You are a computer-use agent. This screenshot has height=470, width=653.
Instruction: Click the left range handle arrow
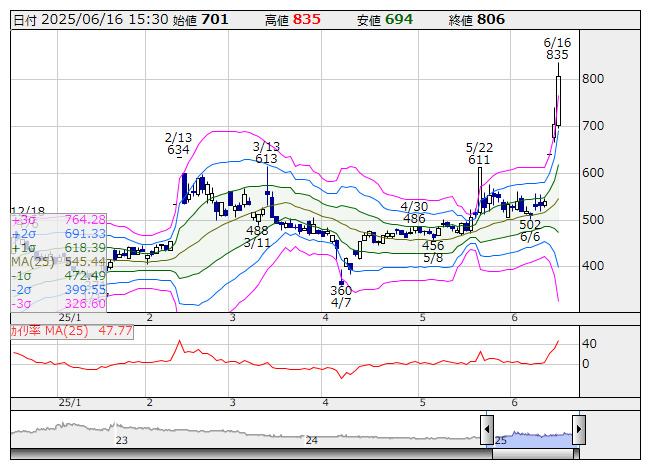[x=487, y=430]
